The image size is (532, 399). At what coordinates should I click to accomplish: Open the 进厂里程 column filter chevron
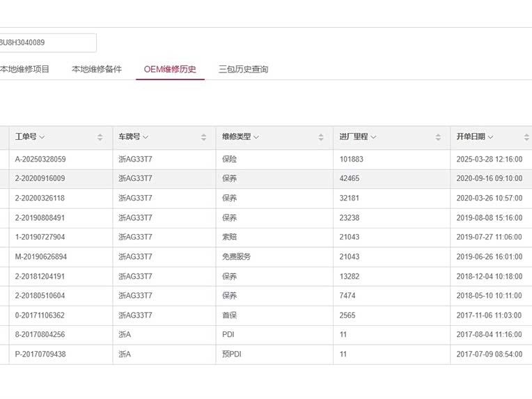point(373,137)
